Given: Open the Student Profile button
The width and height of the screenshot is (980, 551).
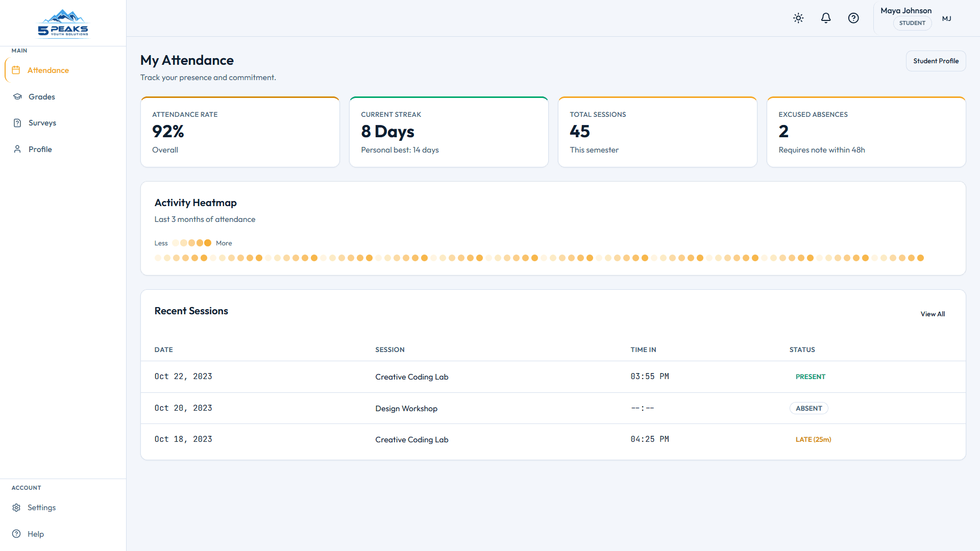Looking at the screenshot, I should 936,61.
